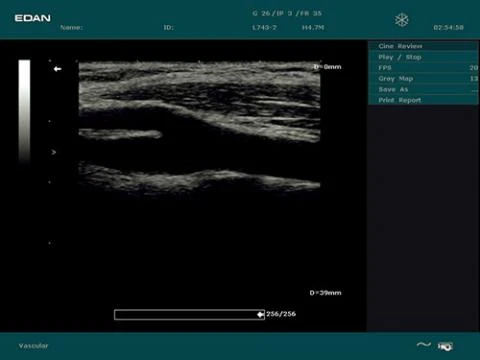
Task: Choose Print Report in cine menu
Action: (x=423, y=100)
